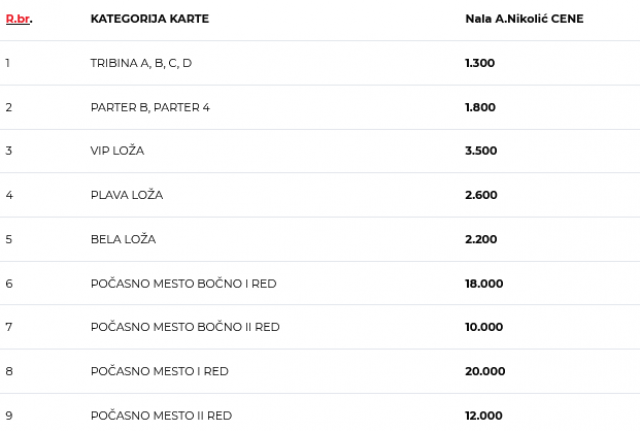640x431 pixels.
Task: Click the 18.000 price
Action: pos(484,283)
